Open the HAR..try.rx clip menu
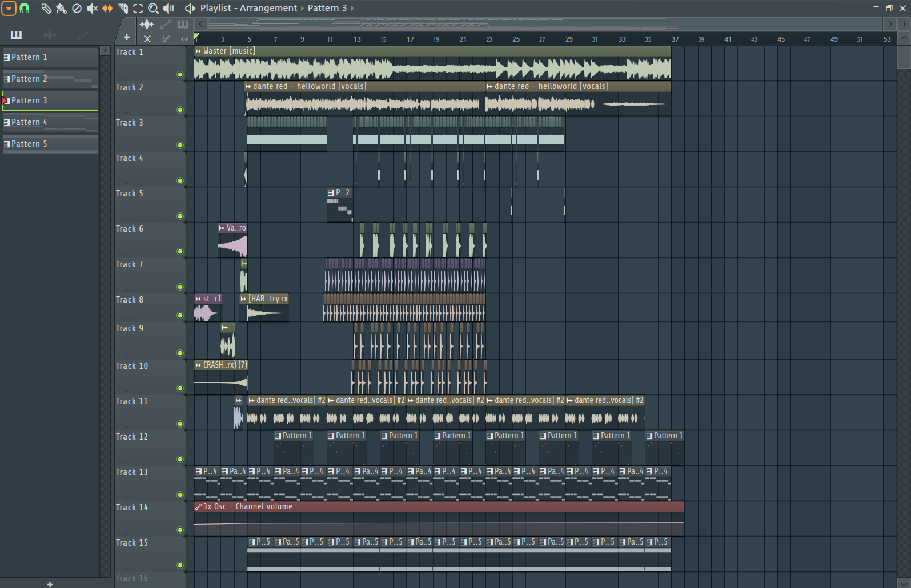Viewport: 911px width, 588px height. click(244, 299)
